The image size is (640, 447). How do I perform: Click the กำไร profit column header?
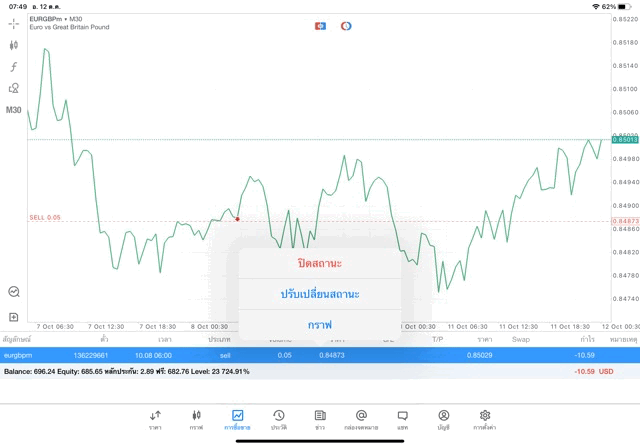click(574, 339)
